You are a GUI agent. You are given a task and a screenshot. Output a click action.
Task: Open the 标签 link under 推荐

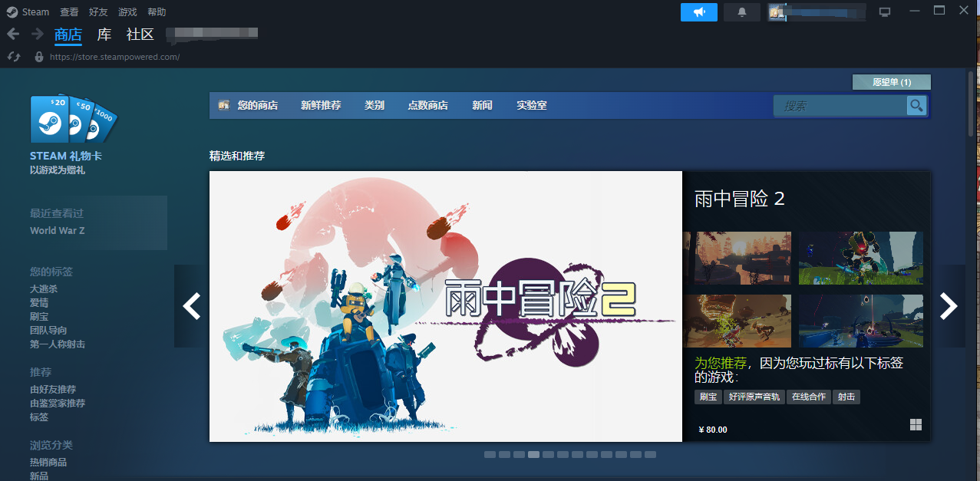click(39, 417)
